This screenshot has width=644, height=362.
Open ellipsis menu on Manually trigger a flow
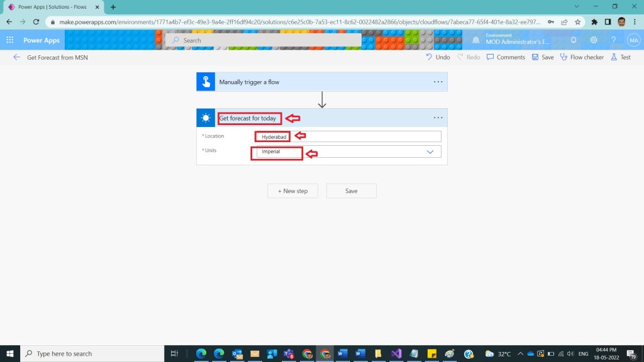pos(438,82)
